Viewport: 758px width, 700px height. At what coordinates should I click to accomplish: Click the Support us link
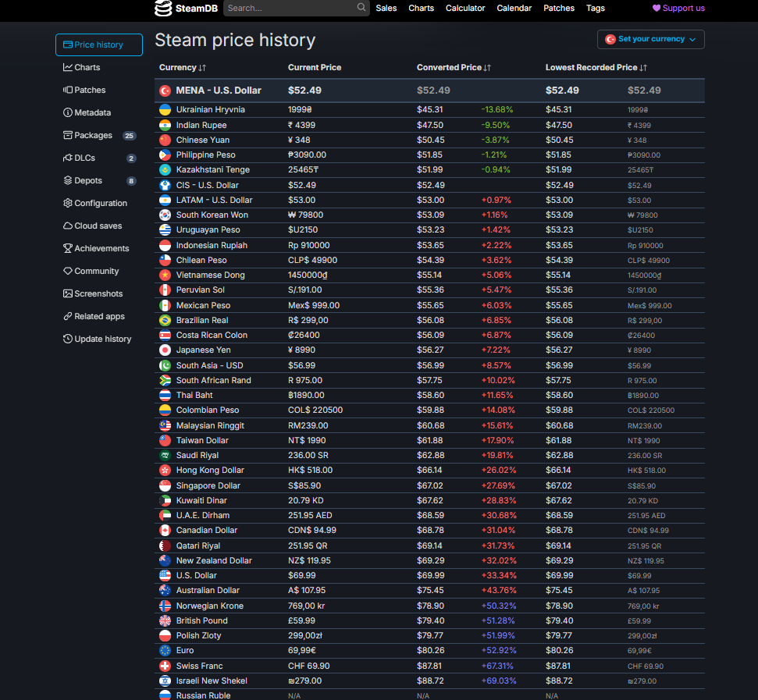(678, 8)
